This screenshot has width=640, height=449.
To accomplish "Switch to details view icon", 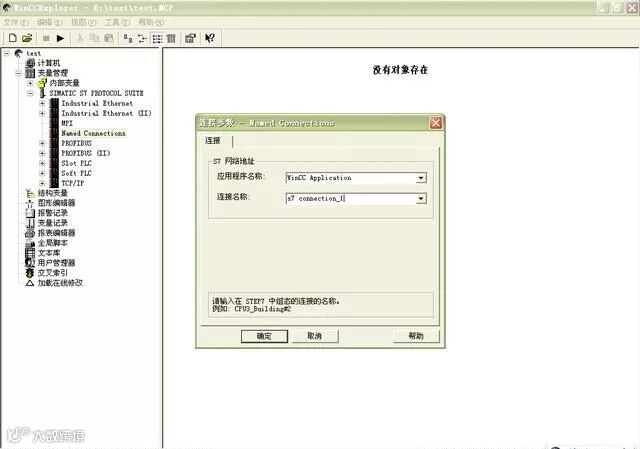I will (x=171, y=38).
